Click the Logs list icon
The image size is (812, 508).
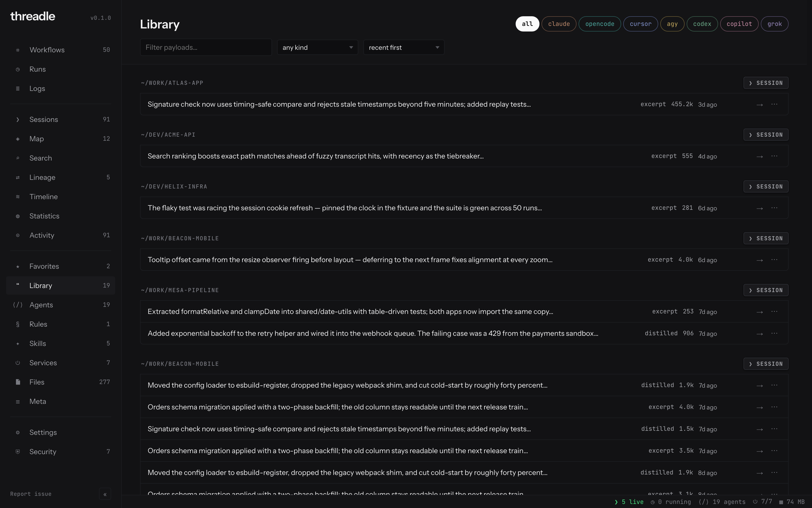(18, 89)
